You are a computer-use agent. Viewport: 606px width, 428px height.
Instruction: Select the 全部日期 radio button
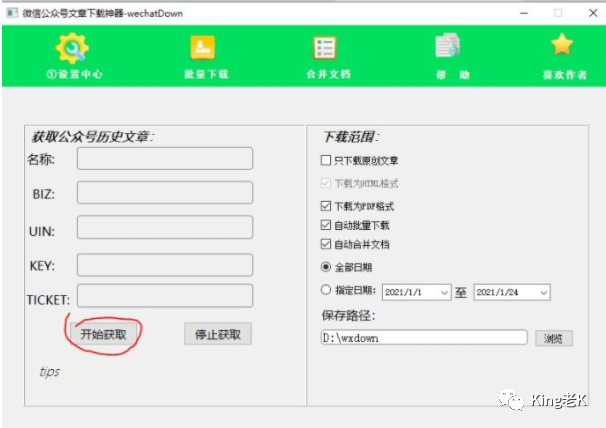(326, 267)
